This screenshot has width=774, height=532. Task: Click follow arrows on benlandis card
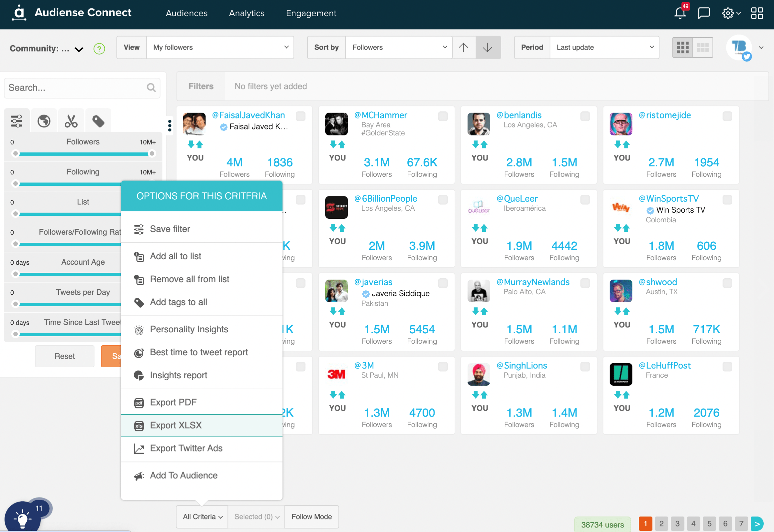click(x=480, y=144)
